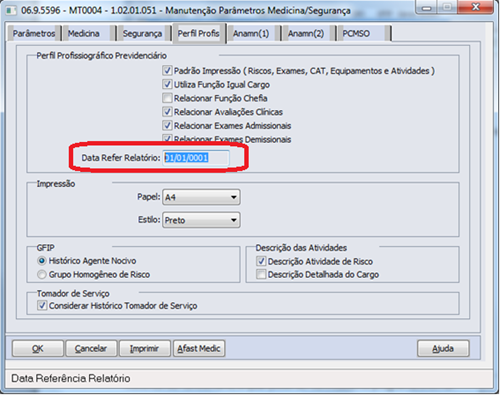This screenshot has height=395, width=500.
Task: Toggle Padrão Impressão checkbox
Action: [167, 71]
